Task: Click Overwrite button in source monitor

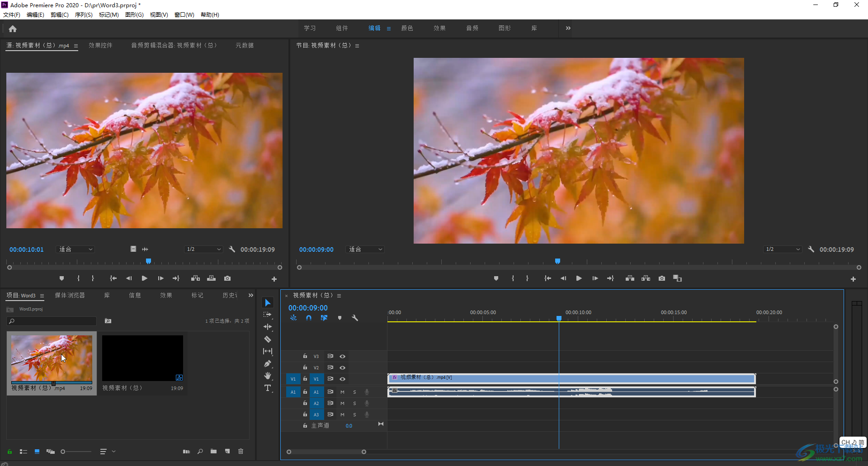Action: pos(212,278)
